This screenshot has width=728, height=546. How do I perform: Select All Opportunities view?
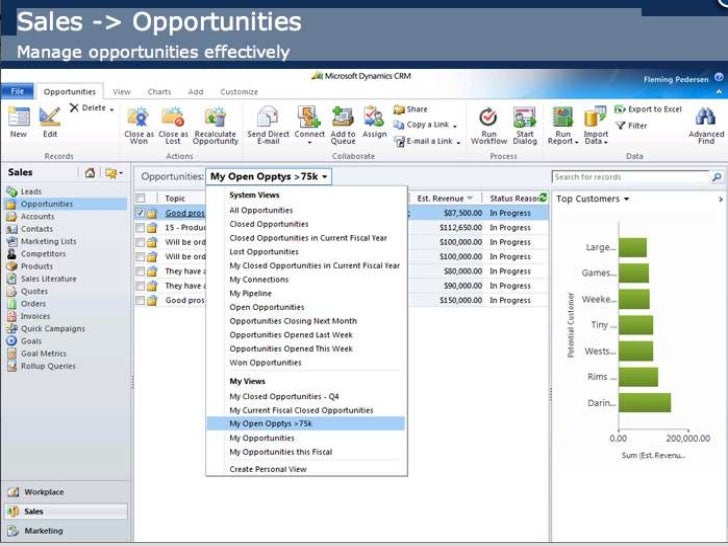tap(261, 210)
